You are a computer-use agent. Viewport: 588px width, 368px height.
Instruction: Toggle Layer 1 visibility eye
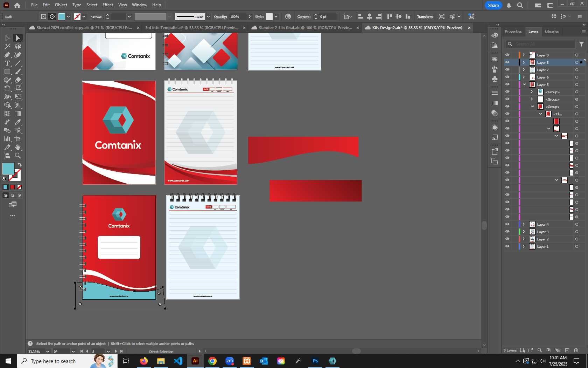507,246
